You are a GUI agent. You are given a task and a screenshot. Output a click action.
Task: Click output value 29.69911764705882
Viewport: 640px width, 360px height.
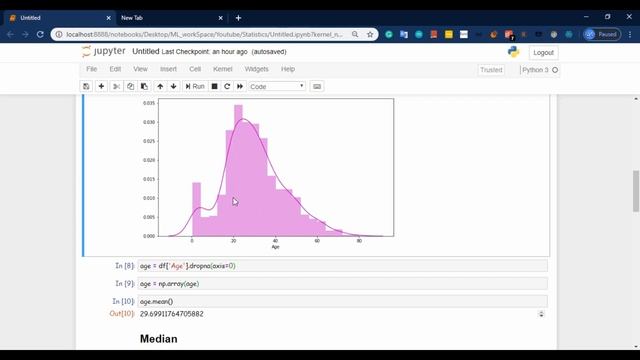171,314
